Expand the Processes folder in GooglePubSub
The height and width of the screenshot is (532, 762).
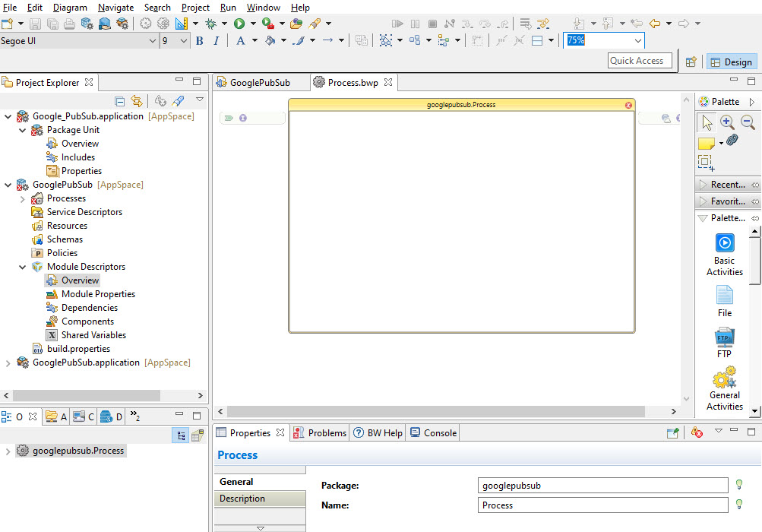[x=22, y=198]
